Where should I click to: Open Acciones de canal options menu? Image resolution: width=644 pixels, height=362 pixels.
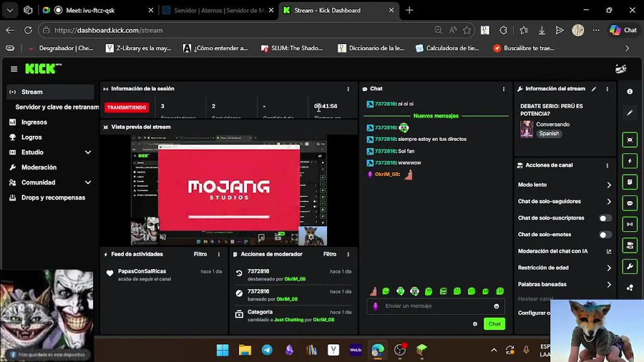[607, 165]
